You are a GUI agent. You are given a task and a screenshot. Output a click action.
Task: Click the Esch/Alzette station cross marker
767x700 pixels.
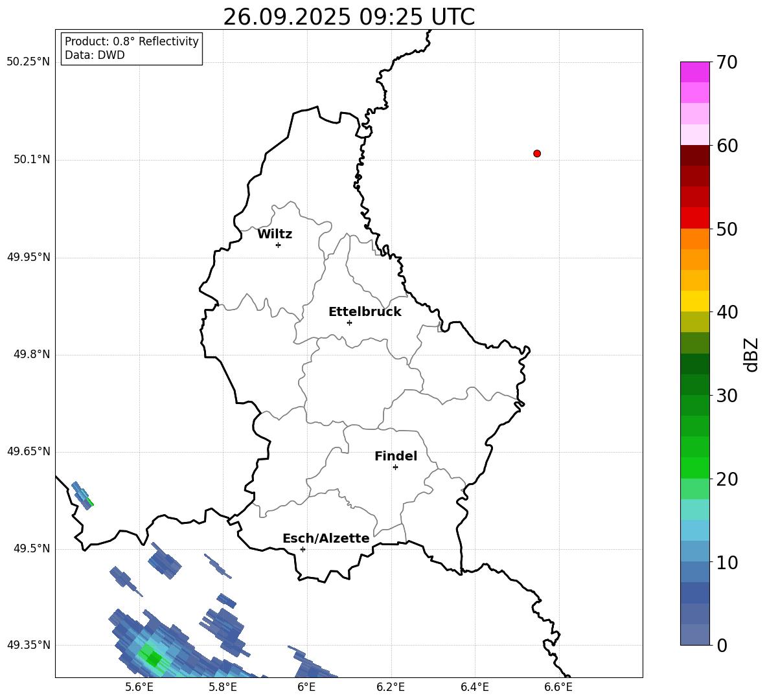coord(303,549)
